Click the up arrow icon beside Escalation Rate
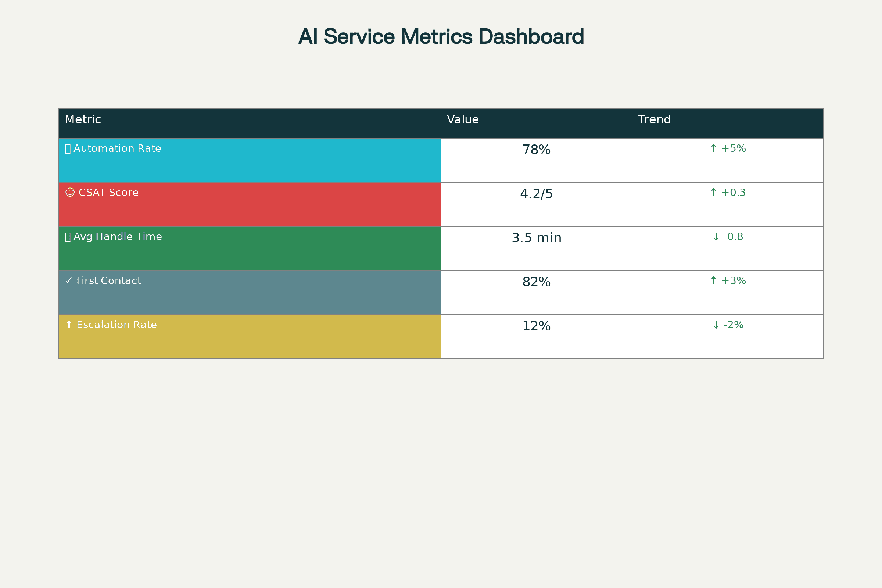 [69, 325]
